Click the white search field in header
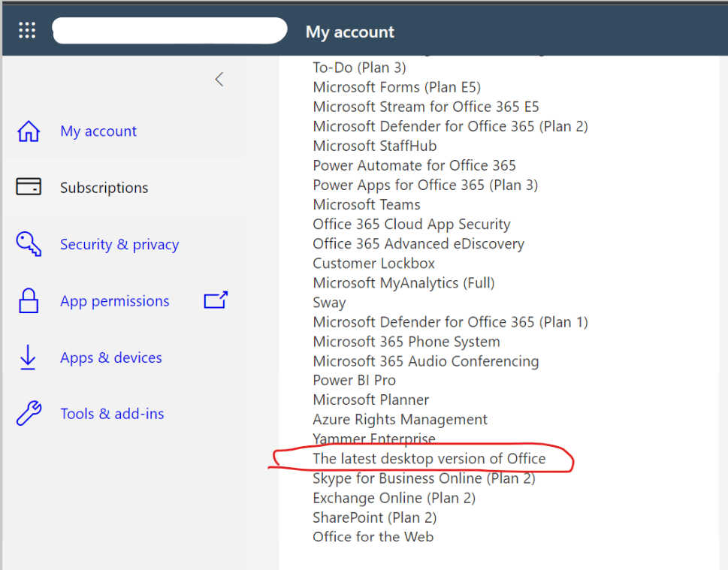This screenshot has height=570, width=728. click(x=170, y=31)
